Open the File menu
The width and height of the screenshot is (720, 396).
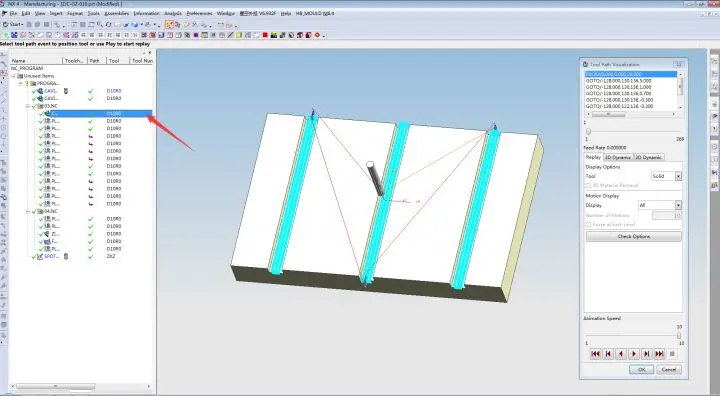pyautogui.click(x=13, y=14)
